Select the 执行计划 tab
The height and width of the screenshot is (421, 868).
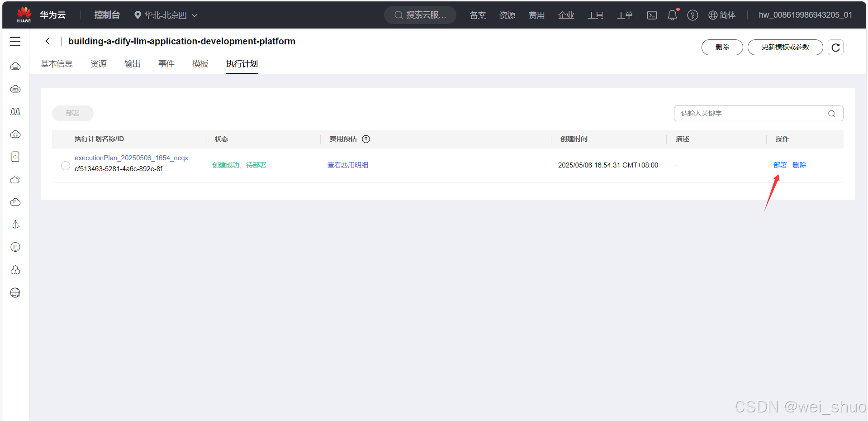242,64
